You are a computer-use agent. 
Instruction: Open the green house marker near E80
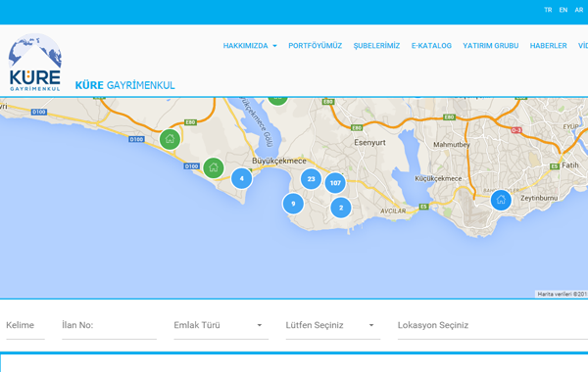[x=170, y=139]
